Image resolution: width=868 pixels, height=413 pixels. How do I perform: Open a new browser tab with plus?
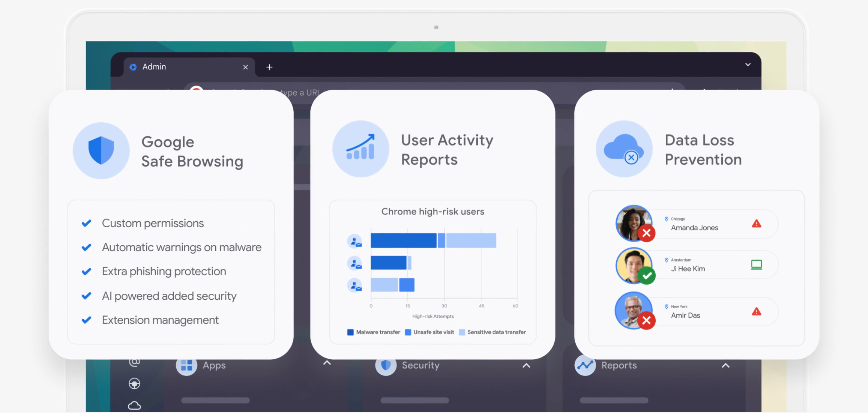coord(269,67)
